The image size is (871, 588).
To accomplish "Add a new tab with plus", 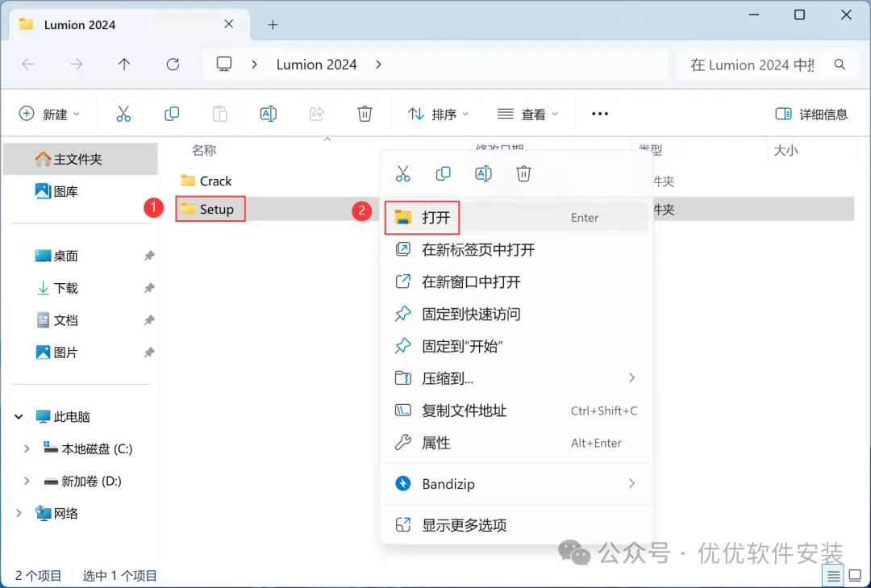I will (x=273, y=24).
